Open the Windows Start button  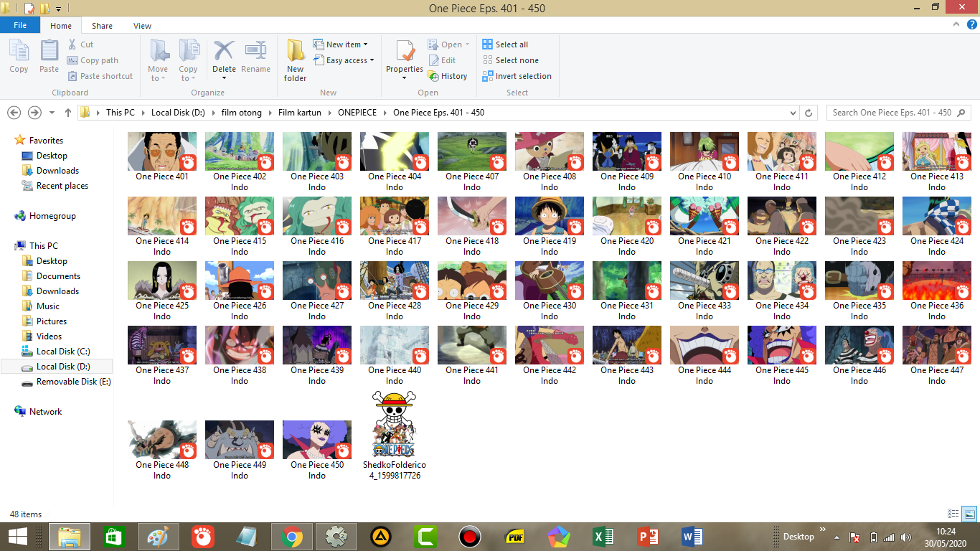coord(17,537)
